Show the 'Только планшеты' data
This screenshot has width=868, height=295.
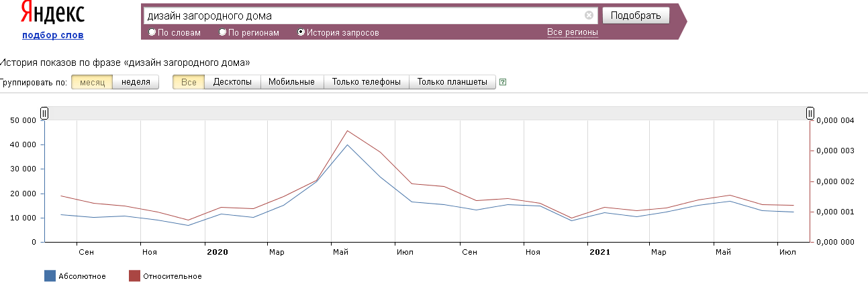(x=452, y=82)
